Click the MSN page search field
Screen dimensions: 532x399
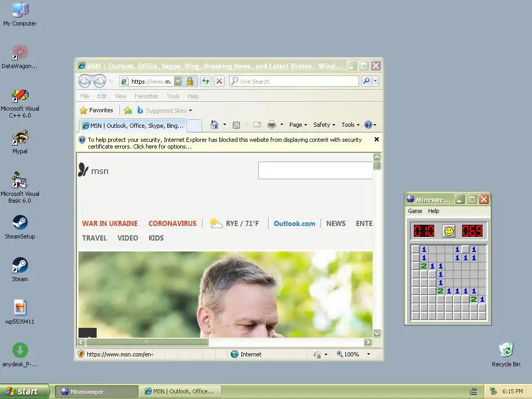(x=315, y=170)
